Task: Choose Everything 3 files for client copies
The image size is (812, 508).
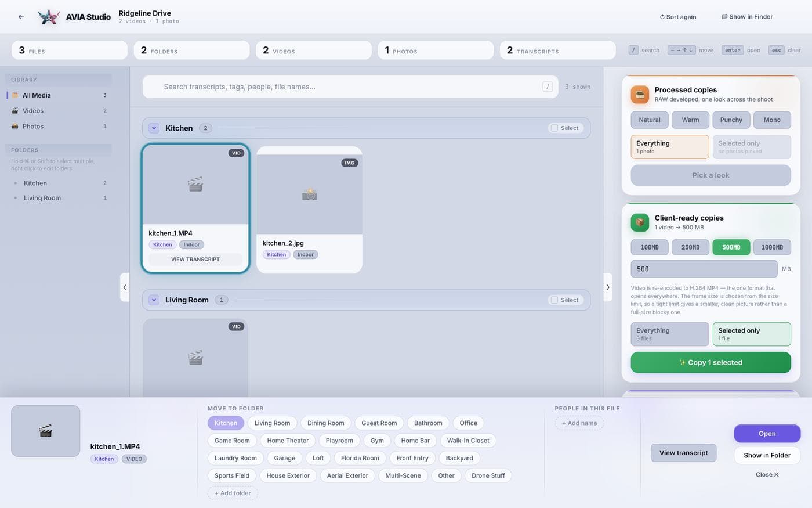Action: [670, 334]
